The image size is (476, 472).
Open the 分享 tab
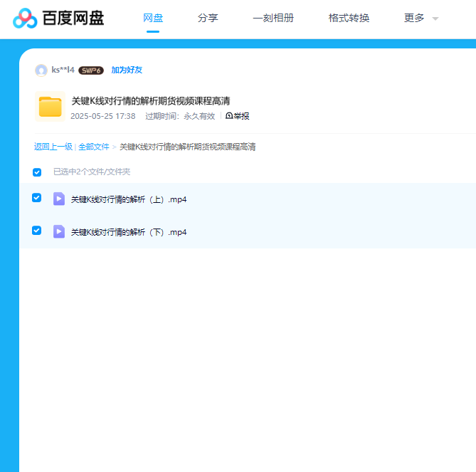tap(208, 19)
